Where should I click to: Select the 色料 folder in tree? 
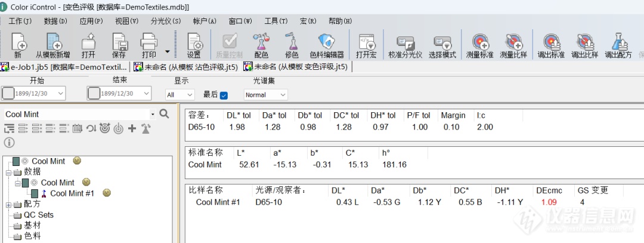[x=32, y=236]
